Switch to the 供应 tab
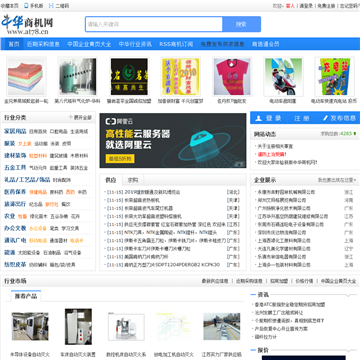The width and height of the screenshot is (360, 360). click(111, 180)
